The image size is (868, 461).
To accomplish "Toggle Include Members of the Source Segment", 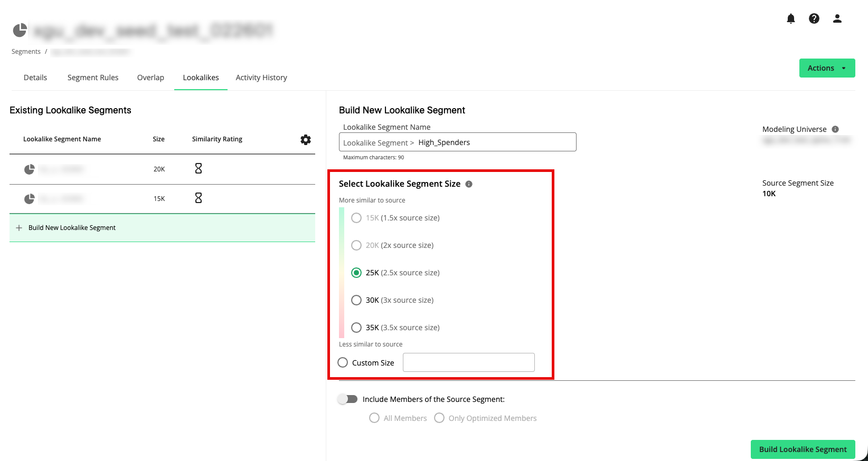I will (348, 399).
